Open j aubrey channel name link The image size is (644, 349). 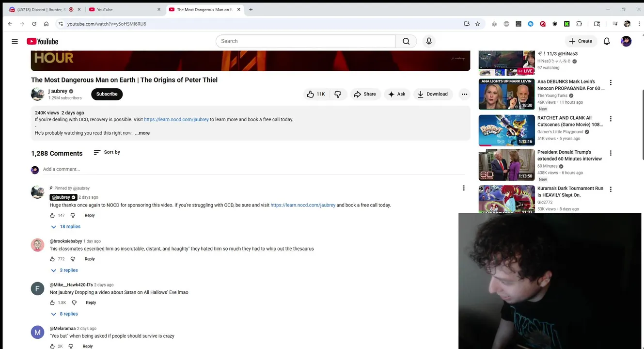coord(58,91)
